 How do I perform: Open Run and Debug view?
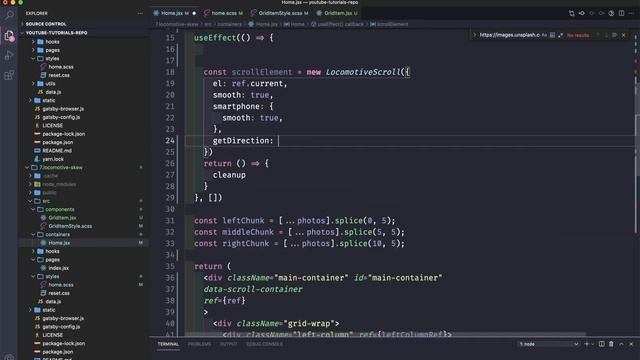tap(9, 56)
